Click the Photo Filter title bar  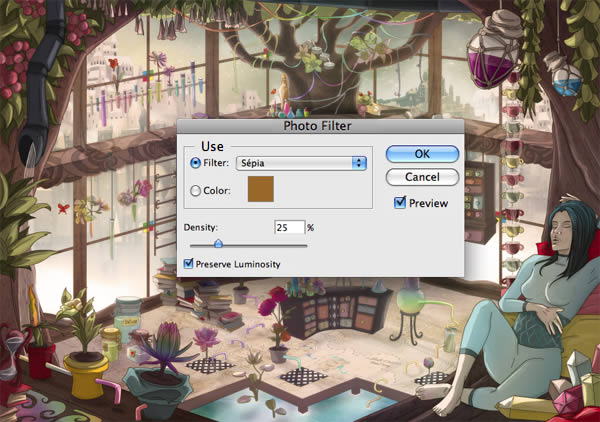tap(320, 126)
